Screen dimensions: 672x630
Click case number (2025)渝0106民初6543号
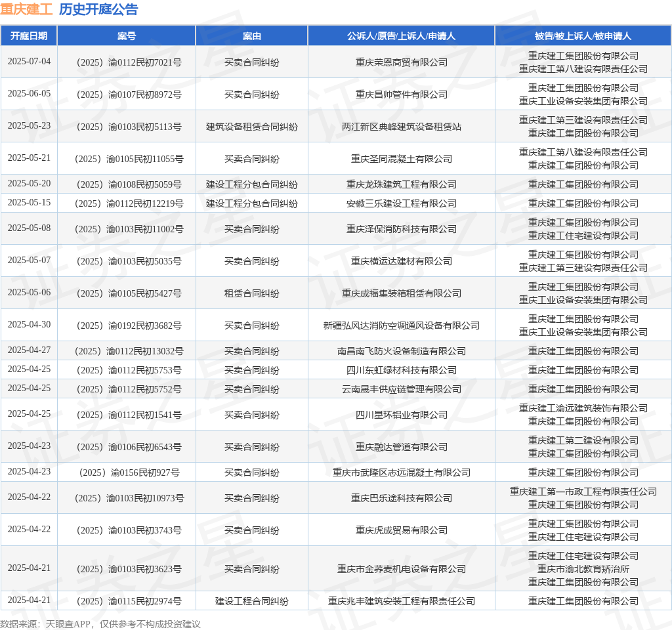129,448
